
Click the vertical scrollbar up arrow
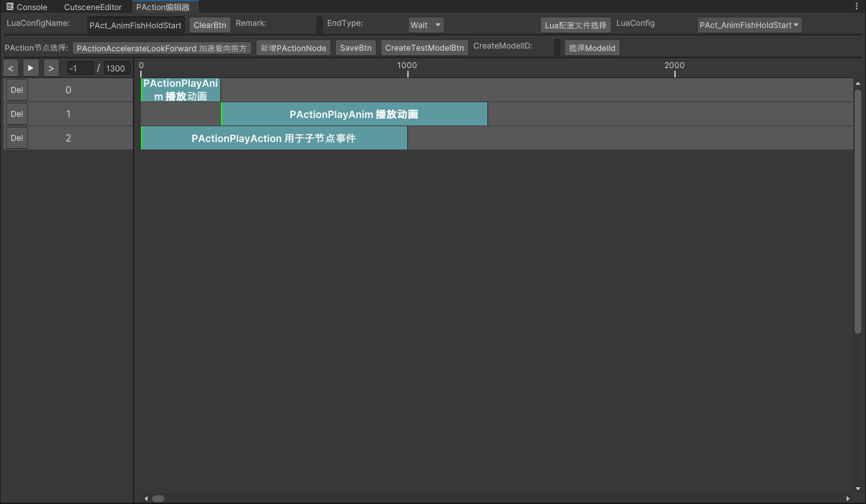point(858,83)
